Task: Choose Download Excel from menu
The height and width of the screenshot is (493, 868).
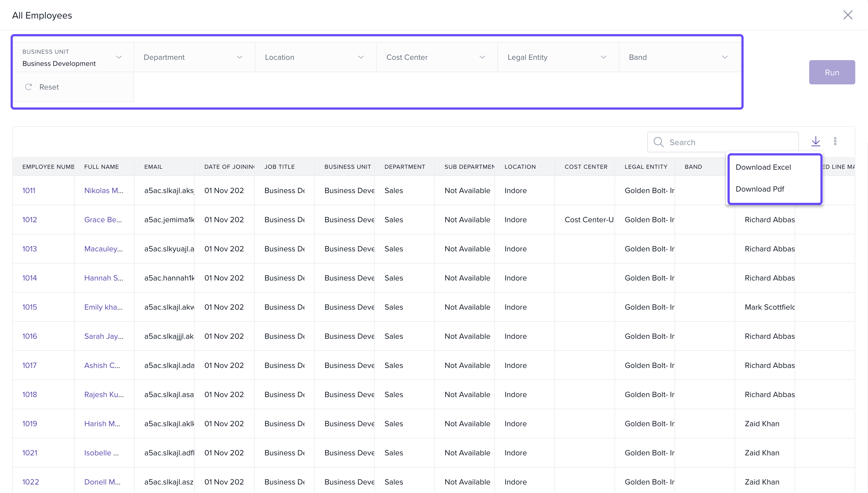Action: pyautogui.click(x=763, y=167)
